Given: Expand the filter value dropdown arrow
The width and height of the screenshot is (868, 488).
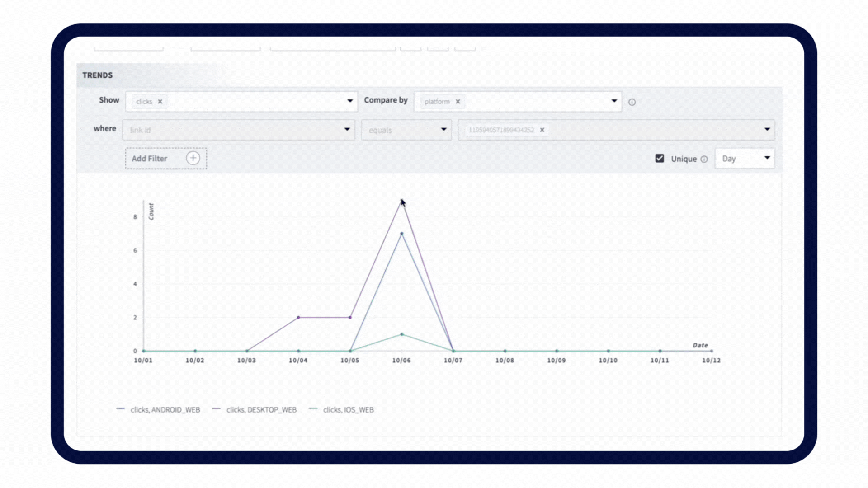Looking at the screenshot, I should (x=767, y=130).
